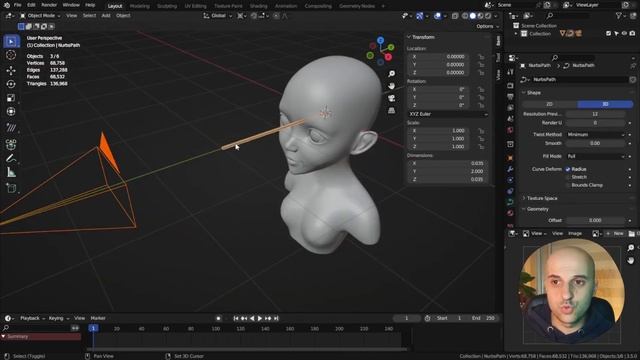This screenshot has width=640, height=360.
Task: Enable the Bounds Clamp checkbox
Action: (x=568, y=185)
